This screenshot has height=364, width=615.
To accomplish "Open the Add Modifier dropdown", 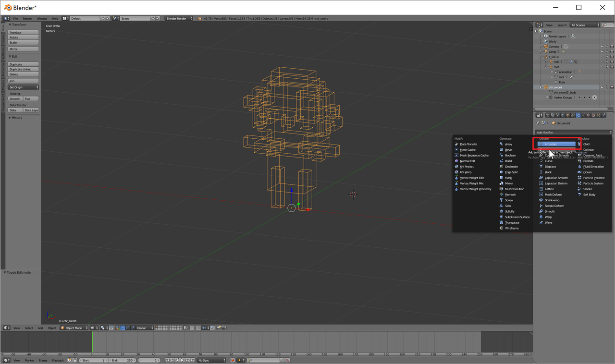I will tap(574, 133).
